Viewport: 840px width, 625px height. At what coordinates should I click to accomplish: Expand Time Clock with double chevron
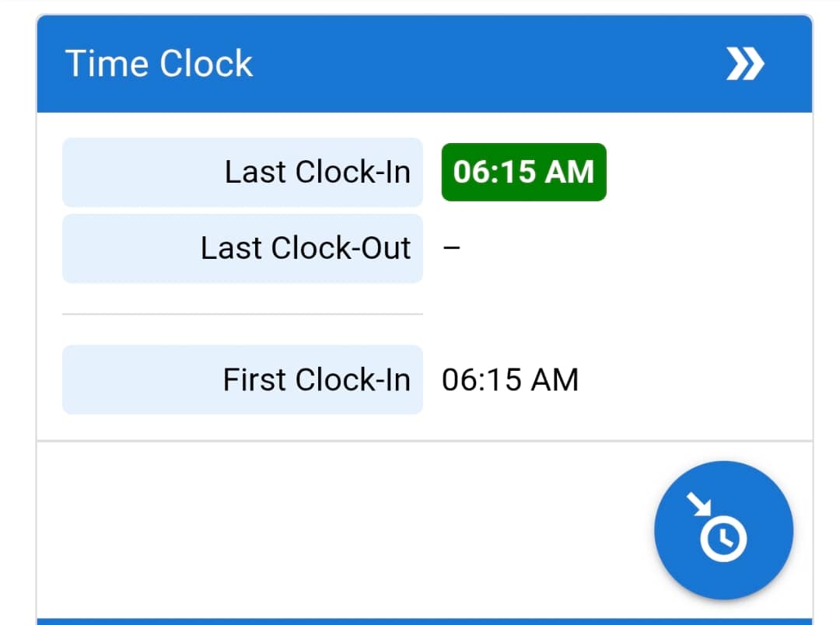tap(745, 65)
